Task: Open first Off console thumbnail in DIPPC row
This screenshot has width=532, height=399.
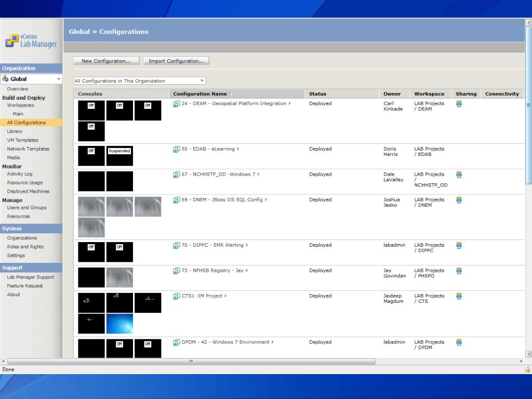Action: click(x=91, y=252)
